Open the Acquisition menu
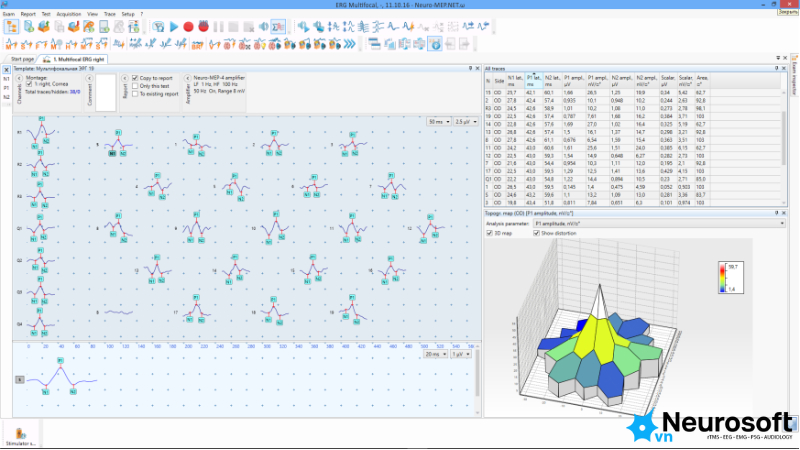Image resolution: width=800 pixels, height=450 pixels. click(69, 14)
